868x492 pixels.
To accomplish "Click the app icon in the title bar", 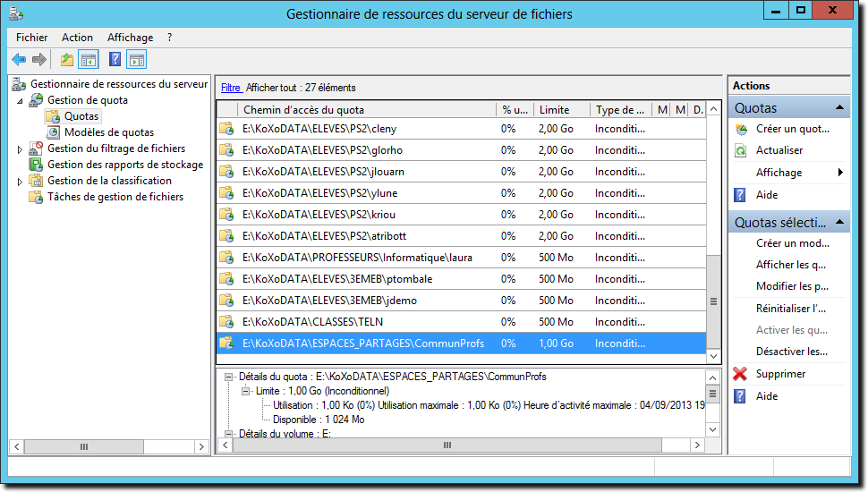I will pos(16,13).
